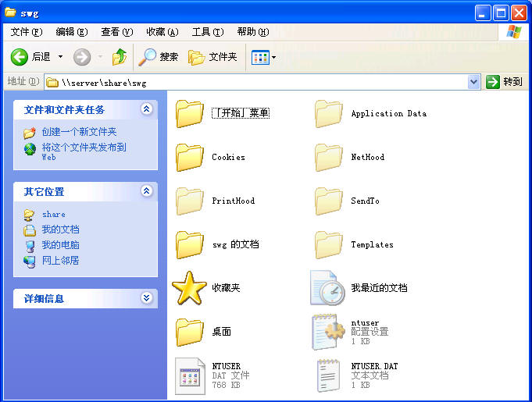Click the Create new folder link
The height and width of the screenshot is (402, 532).
point(79,132)
